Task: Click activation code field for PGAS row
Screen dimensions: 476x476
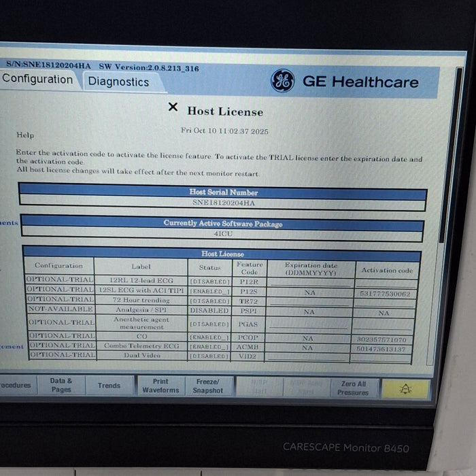Action: tap(383, 325)
